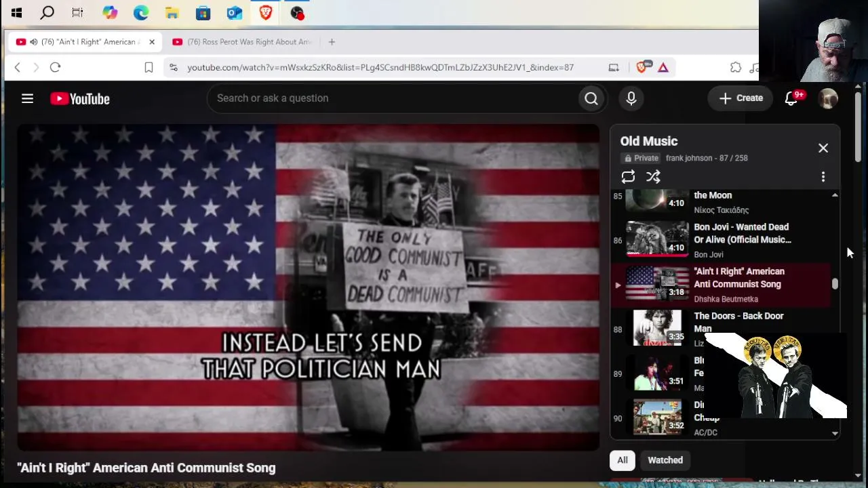The height and width of the screenshot is (488, 868).
Task: Close the "Ain't I Right" browser tab
Action: pyautogui.click(x=152, y=42)
